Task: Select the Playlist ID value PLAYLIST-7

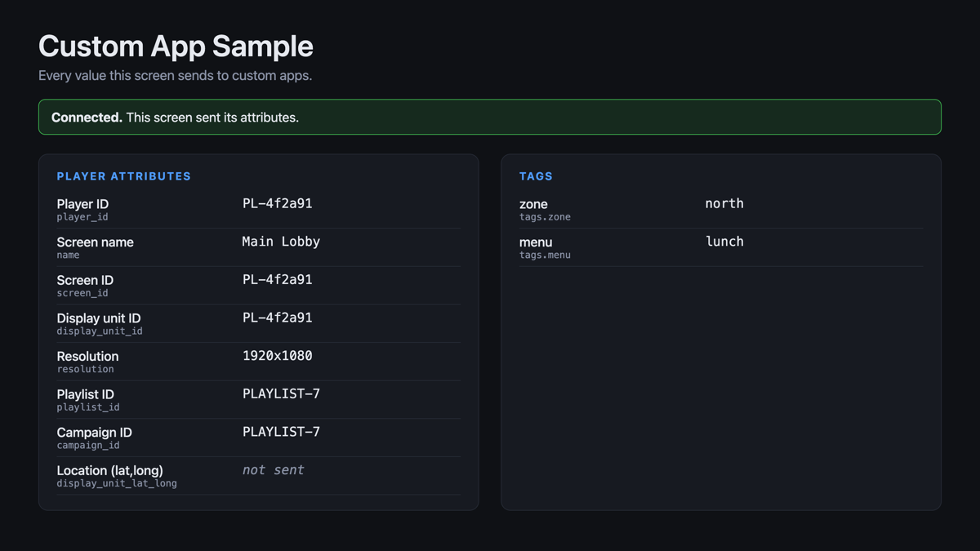Action: (x=281, y=394)
